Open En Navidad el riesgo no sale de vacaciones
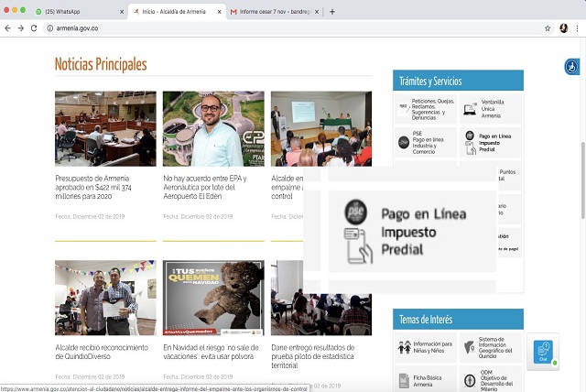Image resolution: width=586 pixels, height=392 pixels. [x=211, y=352]
